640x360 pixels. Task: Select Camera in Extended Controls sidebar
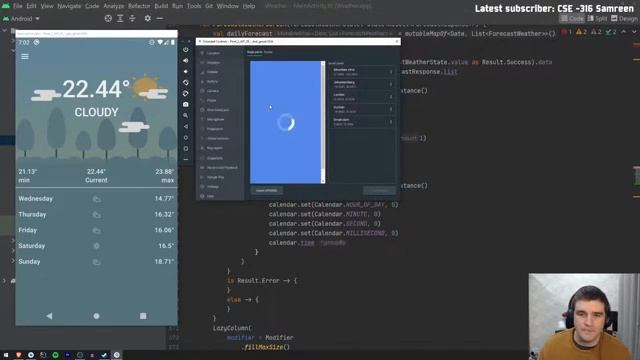pyautogui.click(x=220, y=91)
